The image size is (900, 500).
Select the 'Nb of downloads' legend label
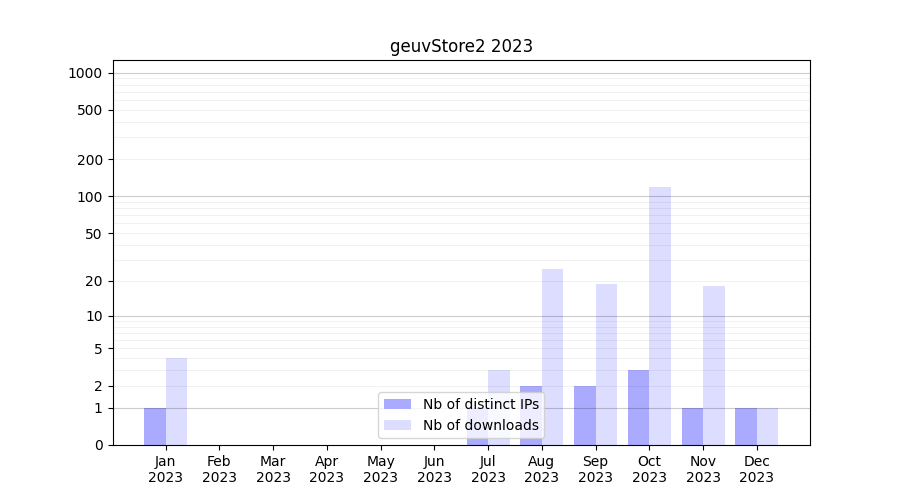tap(480, 425)
